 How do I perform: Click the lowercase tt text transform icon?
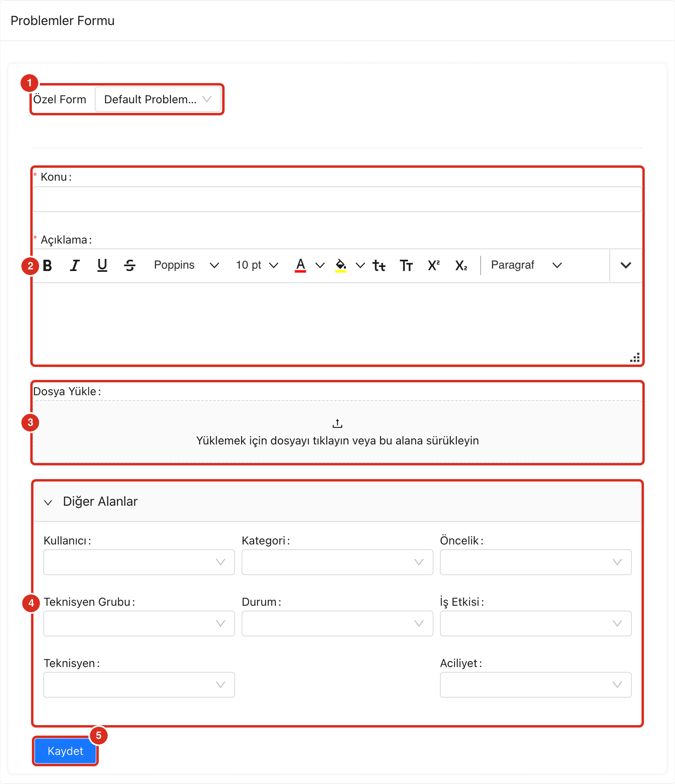pyautogui.click(x=379, y=265)
